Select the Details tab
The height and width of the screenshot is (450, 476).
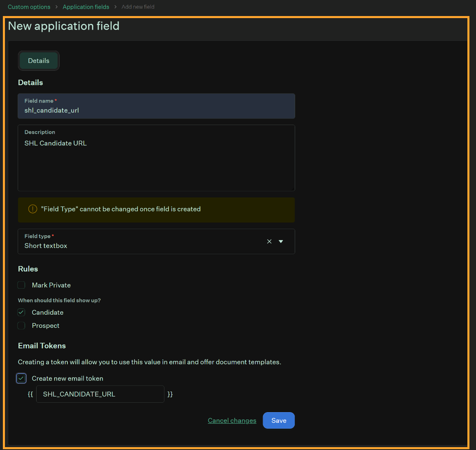pos(39,61)
